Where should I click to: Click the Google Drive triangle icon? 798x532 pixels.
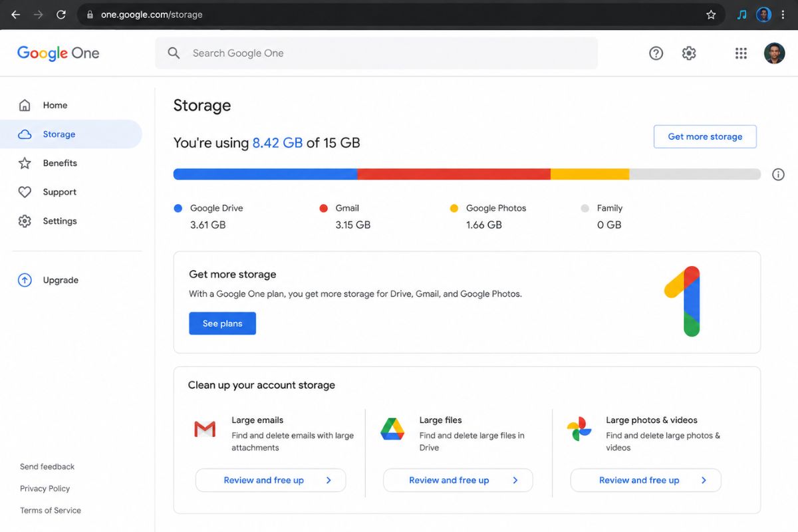coord(392,429)
